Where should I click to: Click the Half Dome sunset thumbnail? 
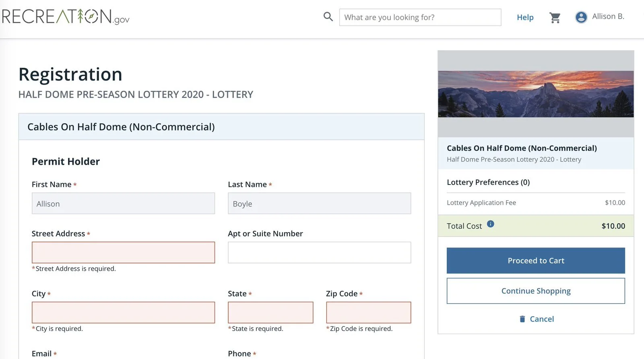click(536, 94)
